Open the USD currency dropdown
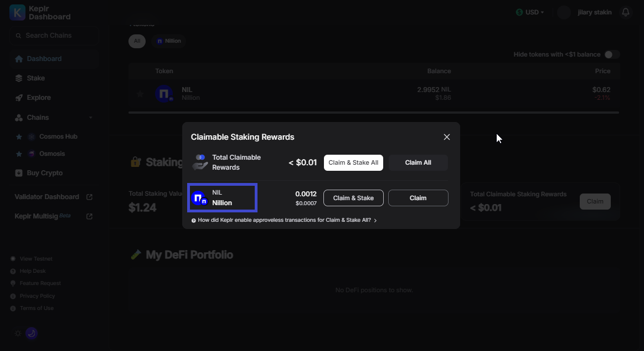The width and height of the screenshot is (644, 351). [x=529, y=12]
